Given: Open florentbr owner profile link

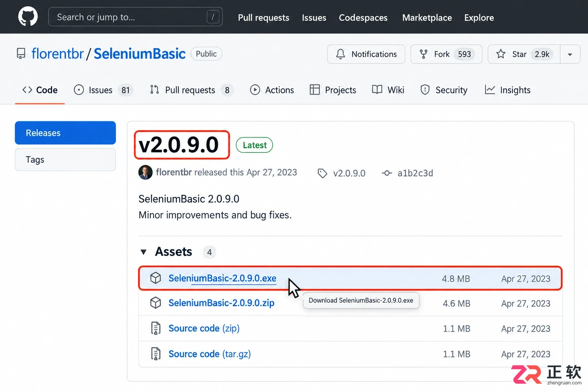Looking at the screenshot, I should (x=58, y=53).
